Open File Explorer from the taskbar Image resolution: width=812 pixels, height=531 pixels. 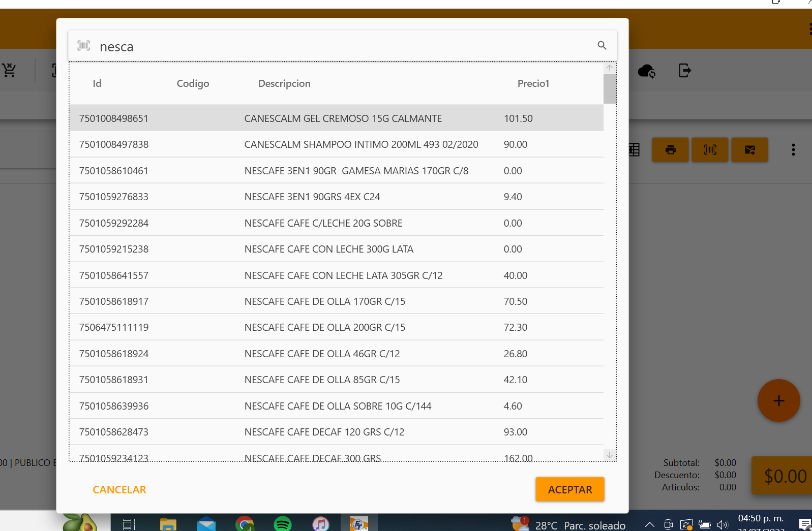[x=168, y=524]
